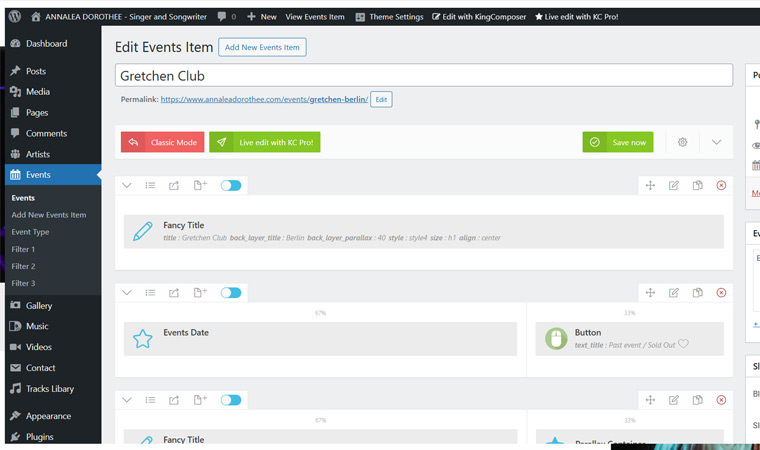Viewport: 760px width, 450px height.
Task: Collapse the Fancy Title row with chevron
Action: 127,185
